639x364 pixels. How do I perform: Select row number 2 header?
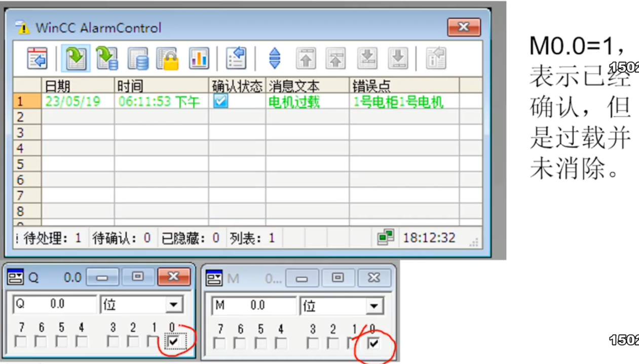click(x=27, y=117)
